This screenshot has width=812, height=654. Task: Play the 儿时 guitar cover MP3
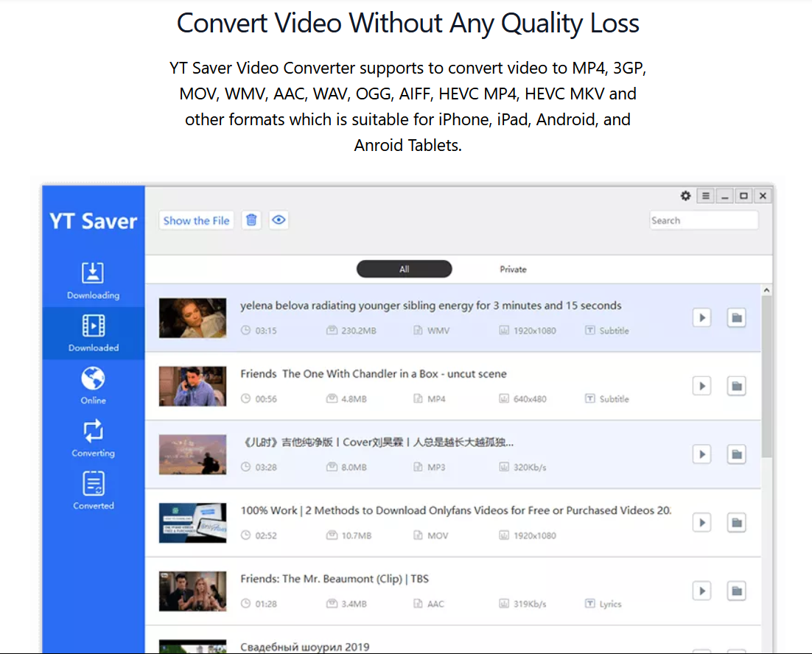tap(701, 454)
